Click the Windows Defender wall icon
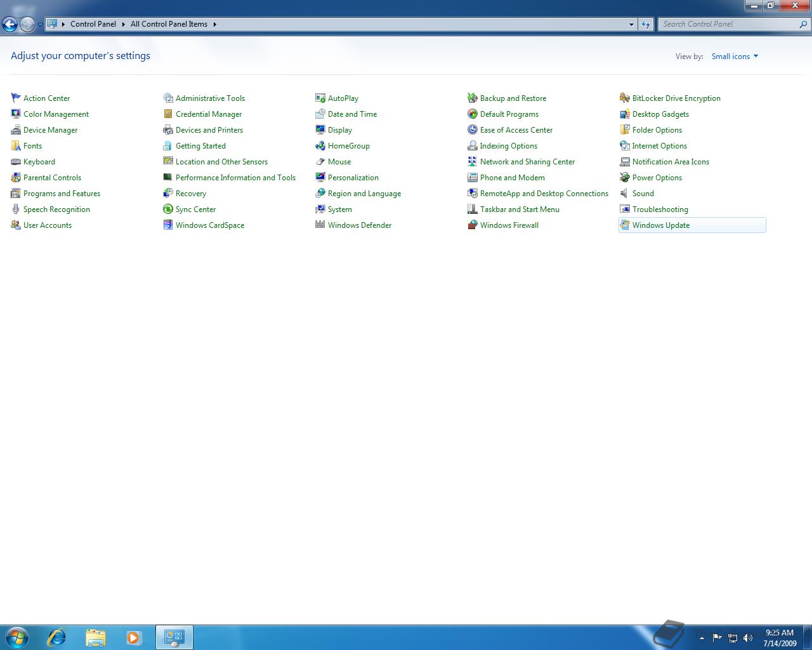 tap(320, 225)
